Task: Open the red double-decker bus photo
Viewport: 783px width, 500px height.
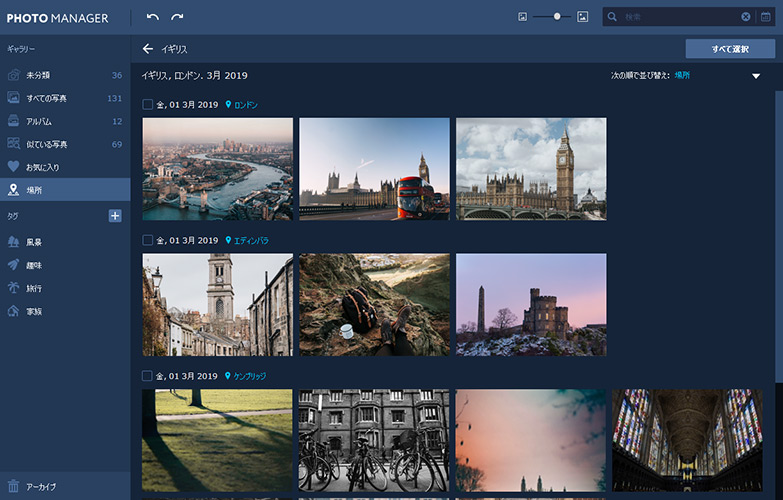Action: click(x=375, y=169)
